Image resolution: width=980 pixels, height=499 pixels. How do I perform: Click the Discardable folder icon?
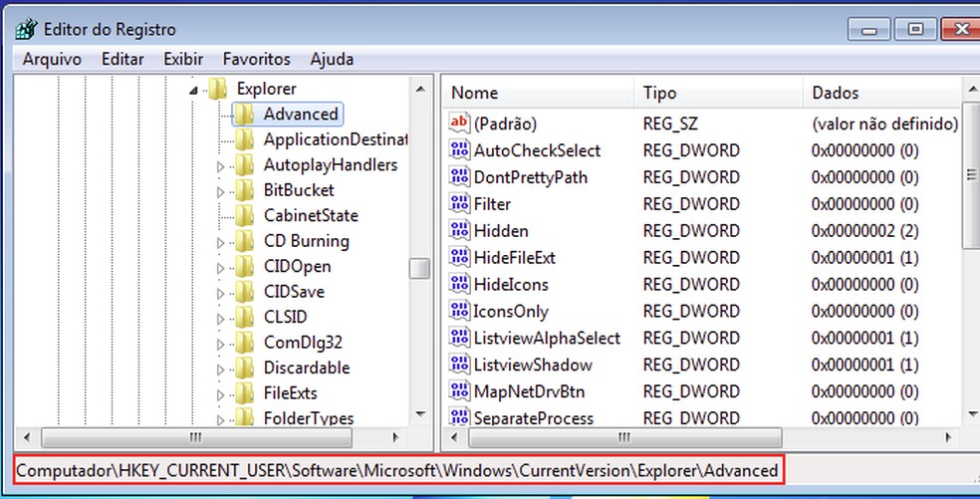244,368
